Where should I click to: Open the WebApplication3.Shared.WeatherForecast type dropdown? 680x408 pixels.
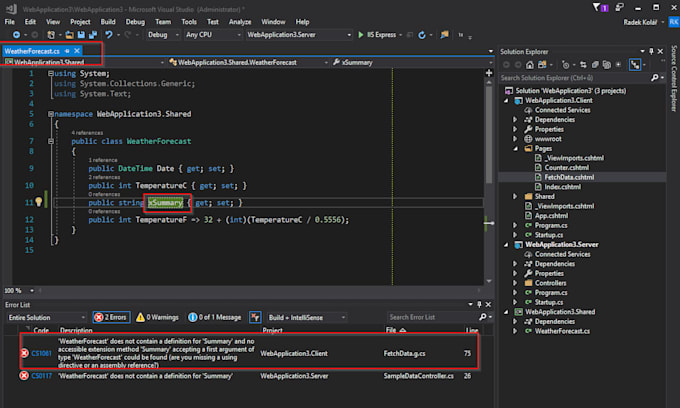tap(248, 62)
